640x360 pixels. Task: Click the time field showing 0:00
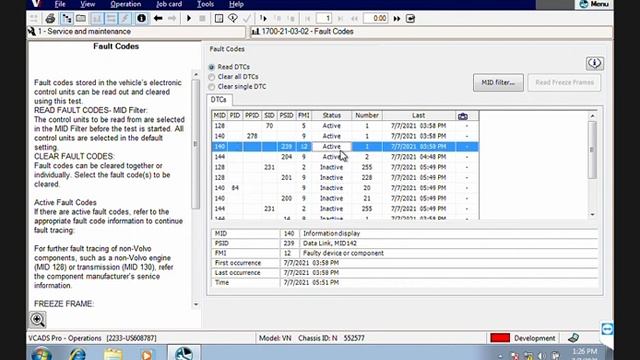coord(376,18)
